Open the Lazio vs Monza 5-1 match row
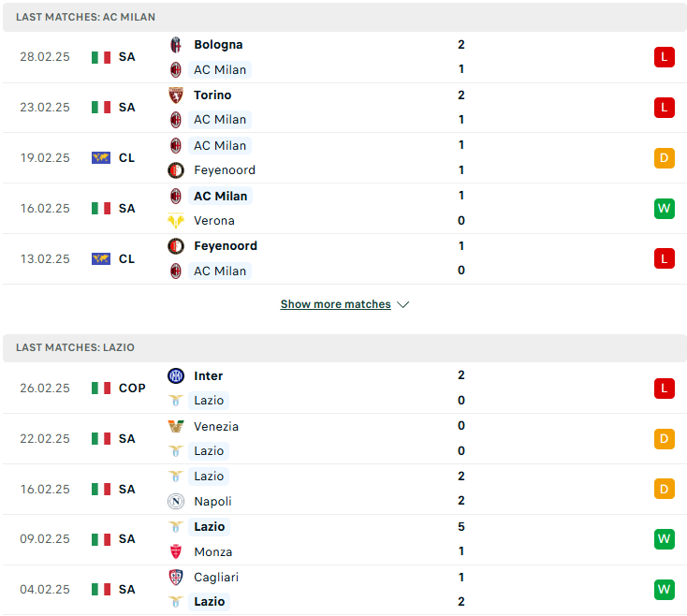 click(344, 539)
